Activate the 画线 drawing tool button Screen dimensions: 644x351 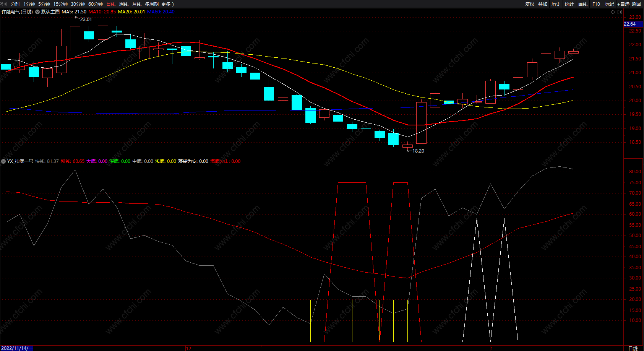(x=583, y=4)
